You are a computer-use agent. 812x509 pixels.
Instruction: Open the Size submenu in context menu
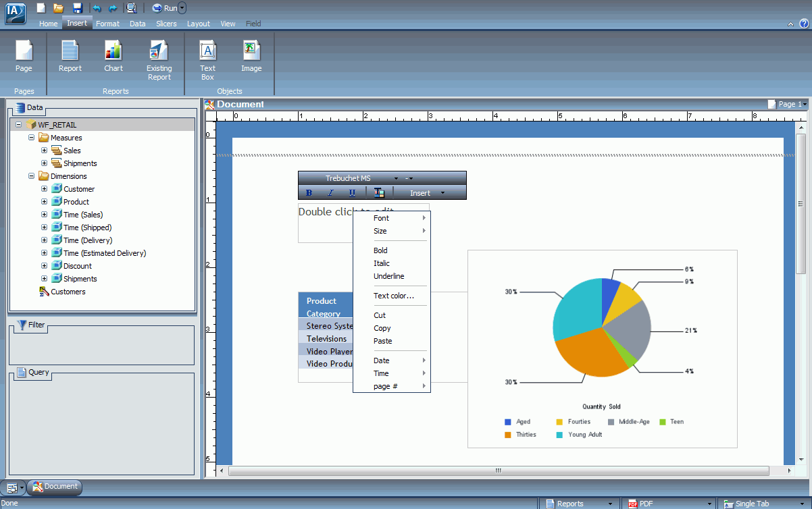coord(392,231)
